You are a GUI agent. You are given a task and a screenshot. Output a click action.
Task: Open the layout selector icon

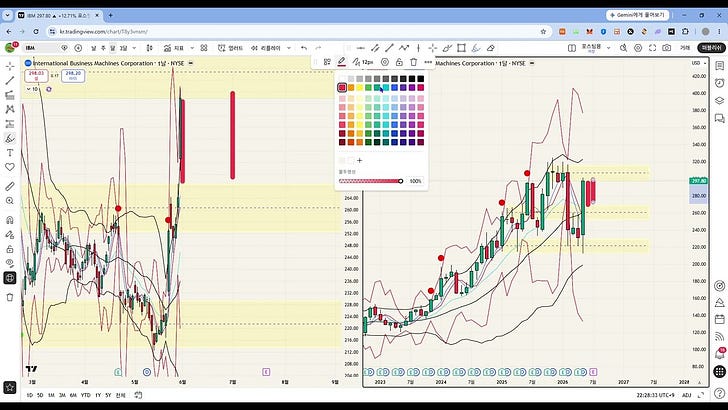point(572,48)
